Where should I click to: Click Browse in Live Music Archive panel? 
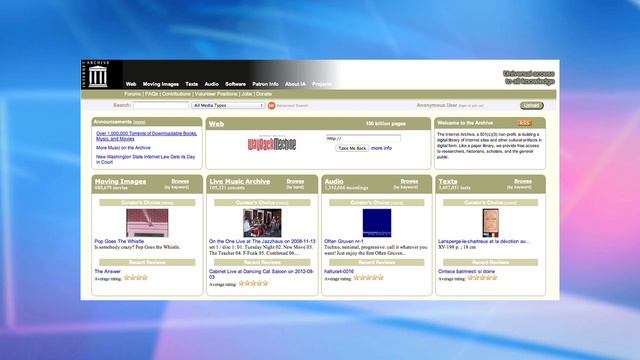tap(295, 181)
